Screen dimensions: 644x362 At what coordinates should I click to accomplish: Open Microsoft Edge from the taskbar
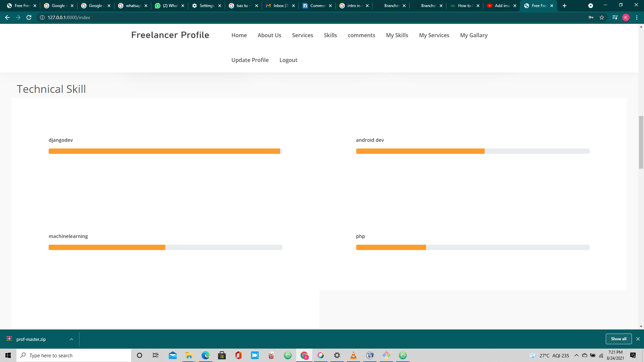tap(205, 355)
